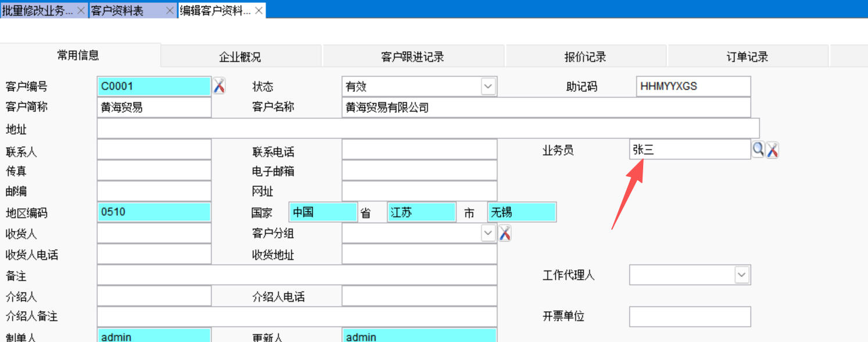This screenshot has height=342, width=868.
Task: Expand the 客户分组 dropdown list
Action: pos(488,234)
